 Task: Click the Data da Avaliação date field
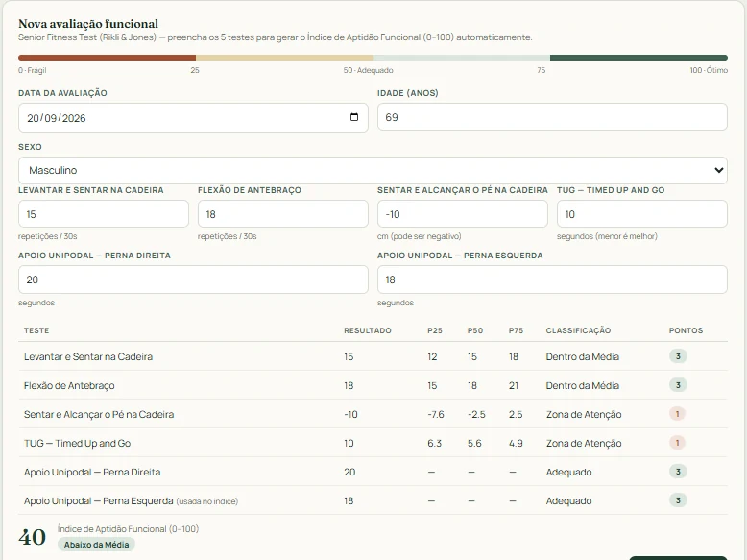(x=193, y=118)
